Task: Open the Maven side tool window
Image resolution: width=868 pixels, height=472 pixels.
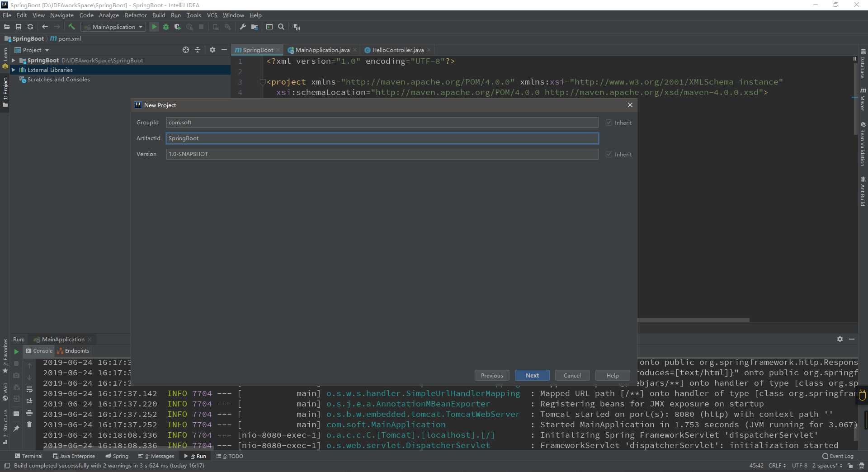Action: click(863, 100)
